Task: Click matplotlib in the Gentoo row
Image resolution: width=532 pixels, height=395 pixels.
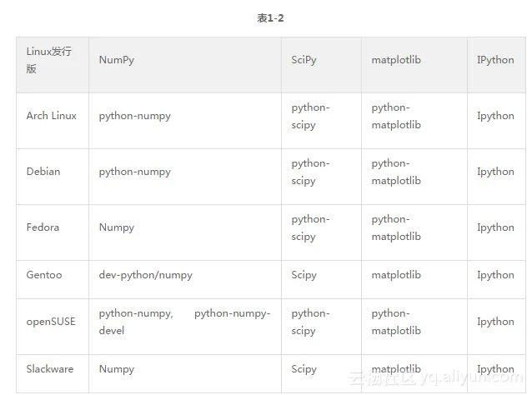Action: (x=396, y=275)
